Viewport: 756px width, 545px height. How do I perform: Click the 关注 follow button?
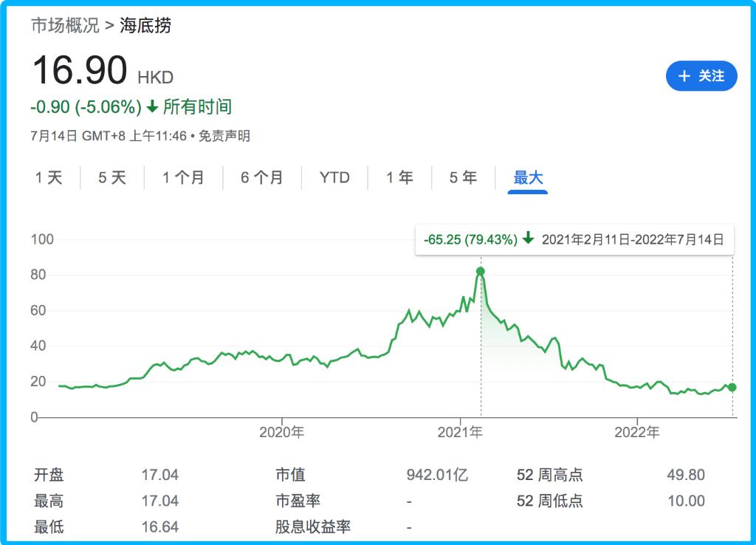point(702,76)
